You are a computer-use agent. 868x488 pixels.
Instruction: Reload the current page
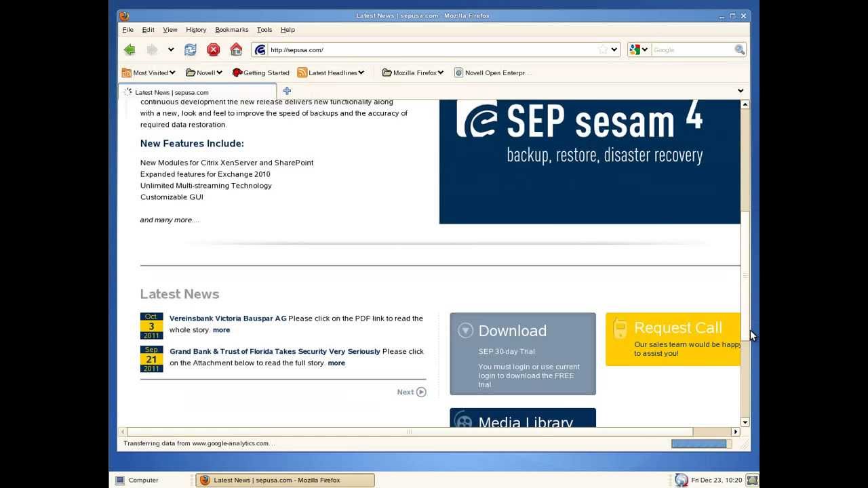191,49
